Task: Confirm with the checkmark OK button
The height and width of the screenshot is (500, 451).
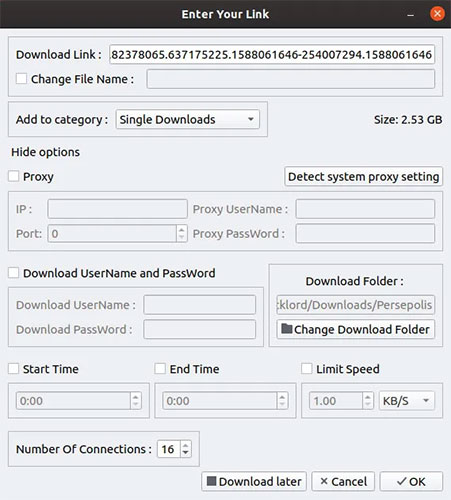Action: (411, 481)
